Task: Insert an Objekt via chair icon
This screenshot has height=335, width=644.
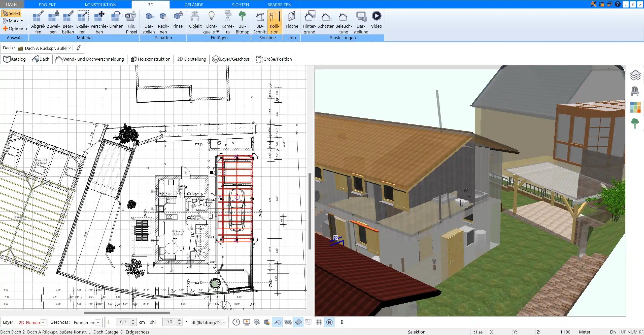Action: click(x=195, y=20)
